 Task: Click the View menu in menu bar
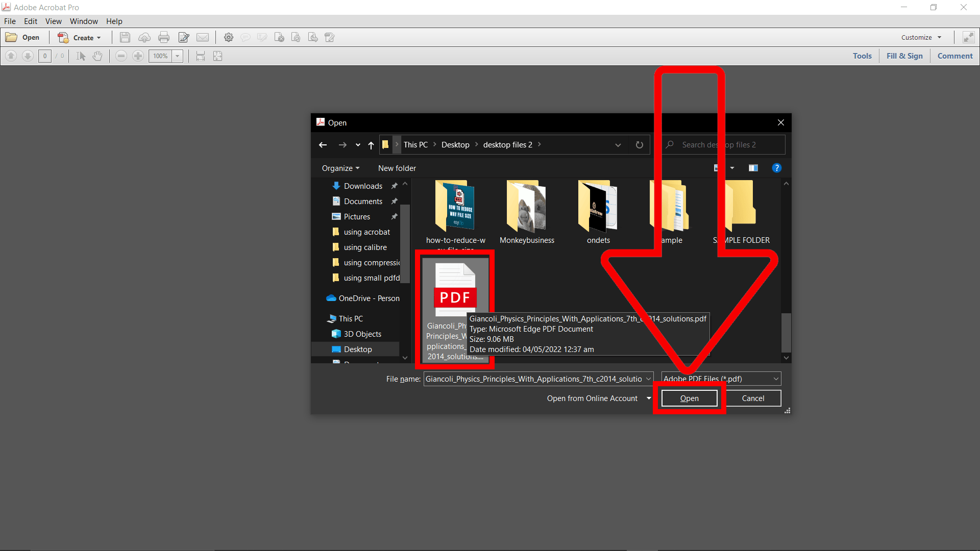[x=52, y=21]
